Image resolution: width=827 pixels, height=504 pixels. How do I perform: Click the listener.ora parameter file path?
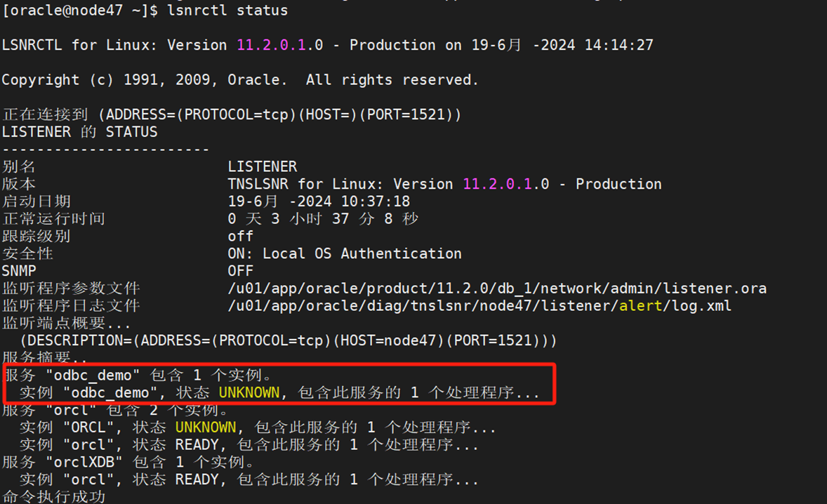pos(496,289)
